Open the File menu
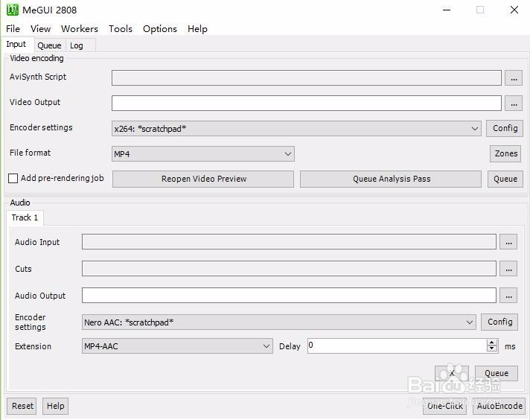The image size is (530, 420). (x=13, y=29)
